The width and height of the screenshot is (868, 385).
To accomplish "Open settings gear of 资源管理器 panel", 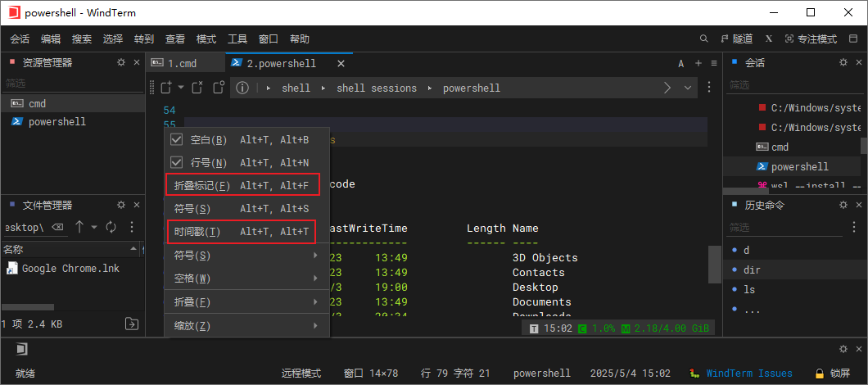I will pos(121,62).
